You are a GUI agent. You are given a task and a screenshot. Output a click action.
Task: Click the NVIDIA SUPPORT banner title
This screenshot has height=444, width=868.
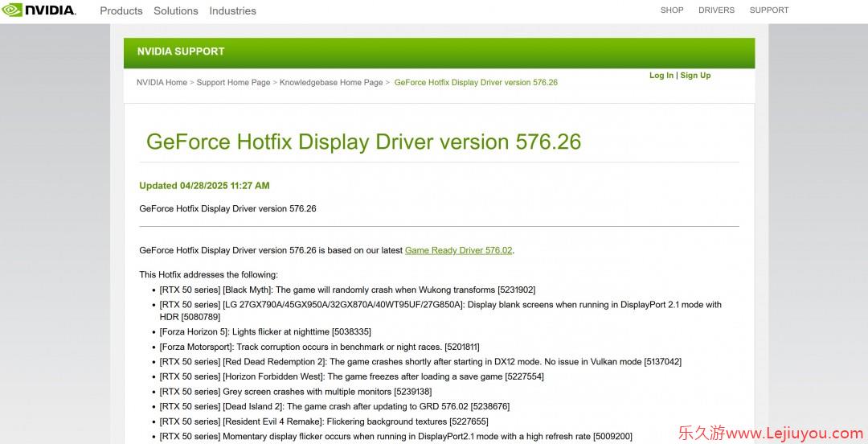[181, 51]
